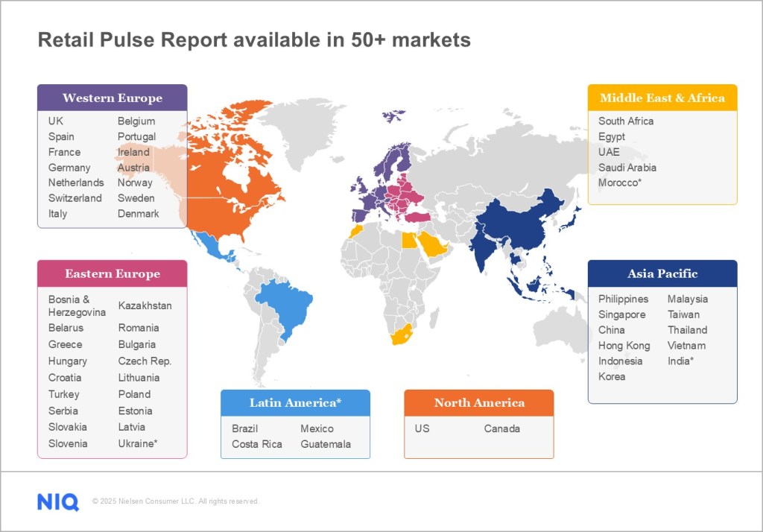Screen dimensions: 763x532
Task: Click Croatia entry
Action: point(65,378)
